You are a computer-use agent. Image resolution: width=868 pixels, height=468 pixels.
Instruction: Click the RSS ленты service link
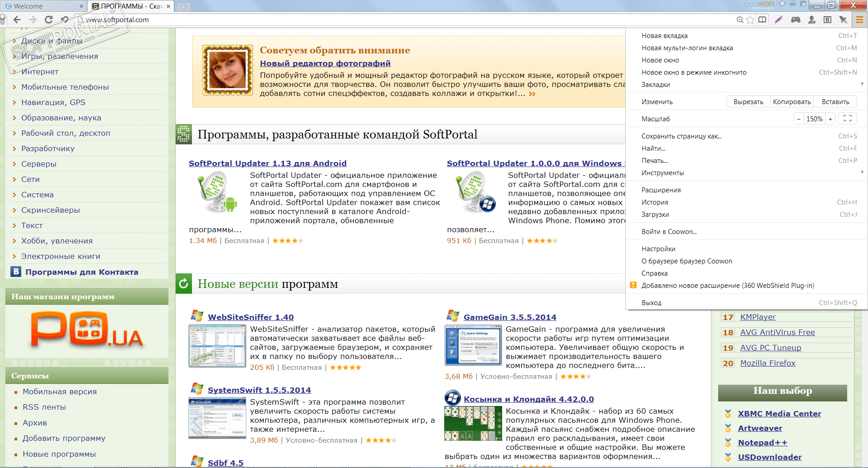pyautogui.click(x=44, y=407)
